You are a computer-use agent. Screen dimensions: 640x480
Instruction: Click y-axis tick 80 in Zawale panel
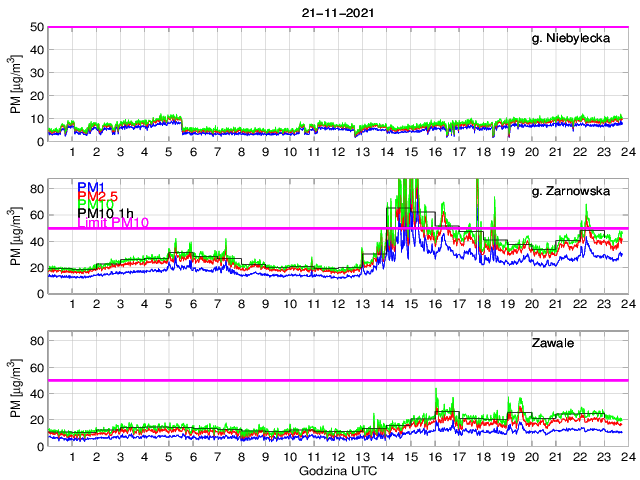click(x=37, y=341)
